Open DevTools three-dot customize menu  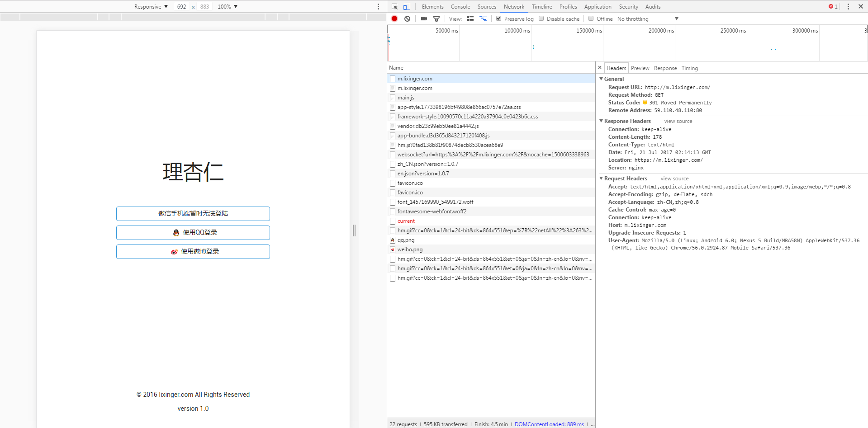(x=848, y=6)
